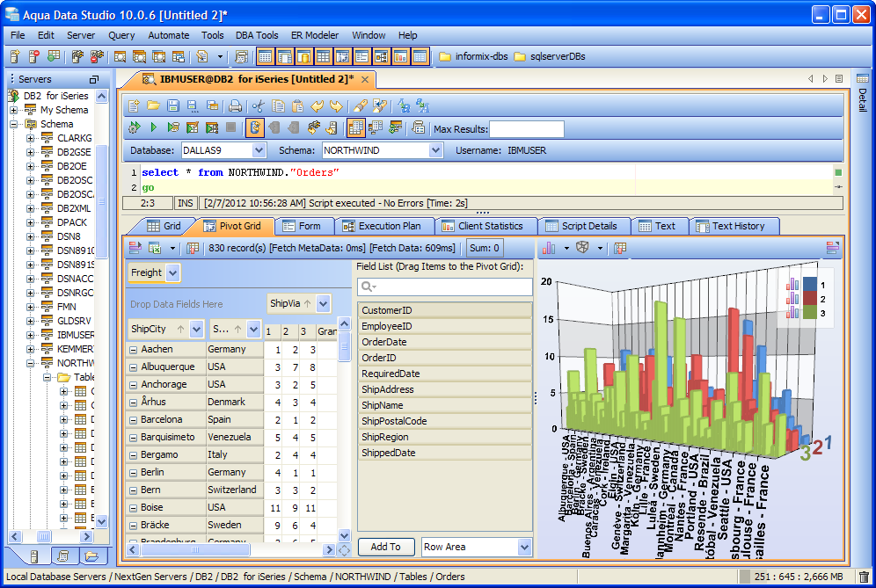The height and width of the screenshot is (588, 876).
Task: Click the green legend swatch for series 3
Action: click(x=809, y=313)
